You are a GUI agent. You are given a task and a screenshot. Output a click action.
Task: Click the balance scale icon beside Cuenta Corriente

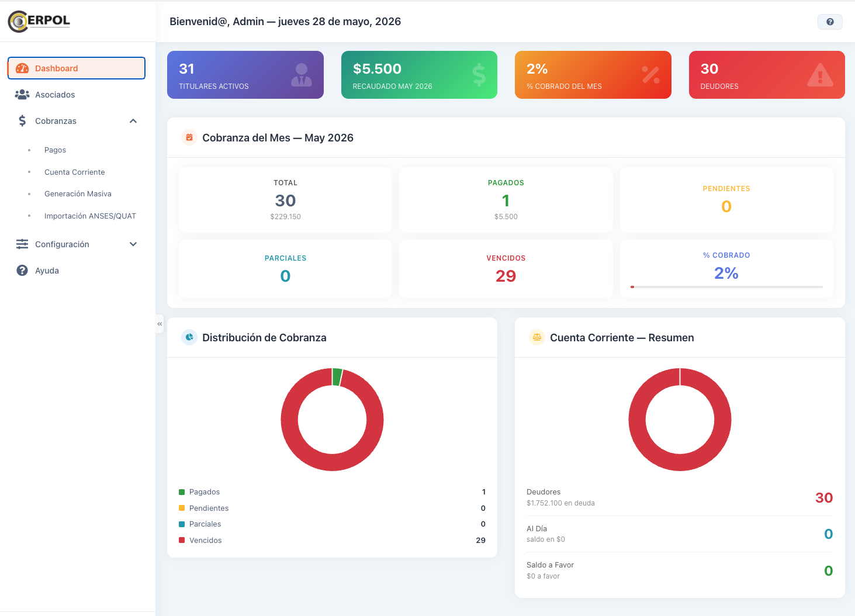(x=537, y=338)
